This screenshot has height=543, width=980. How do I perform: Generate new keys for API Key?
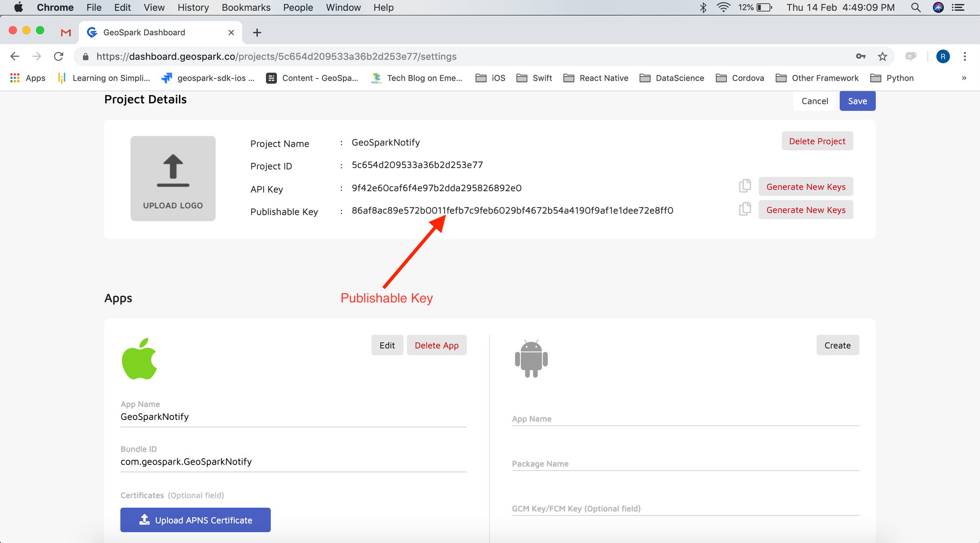click(x=806, y=187)
